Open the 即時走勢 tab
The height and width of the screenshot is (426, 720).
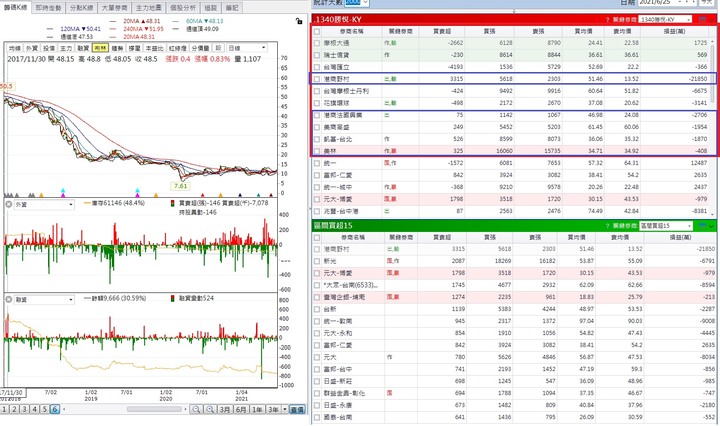click(x=48, y=7)
